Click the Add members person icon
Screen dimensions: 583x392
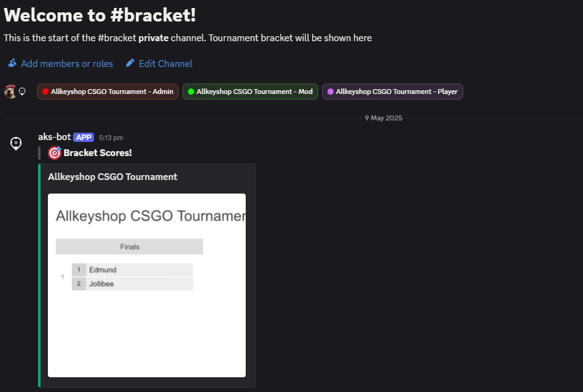12,63
